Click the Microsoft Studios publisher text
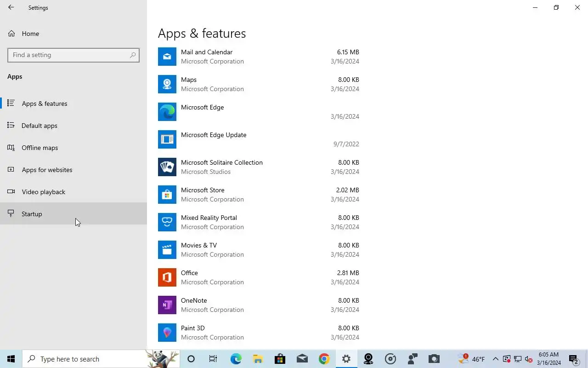The image size is (588, 368). 206,172
